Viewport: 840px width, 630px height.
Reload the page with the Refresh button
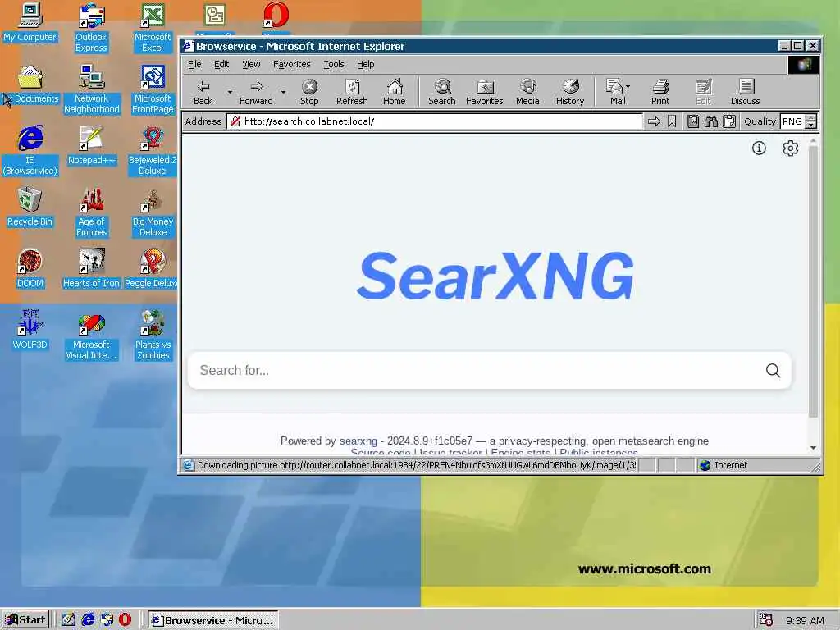pyautogui.click(x=352, y=92)
